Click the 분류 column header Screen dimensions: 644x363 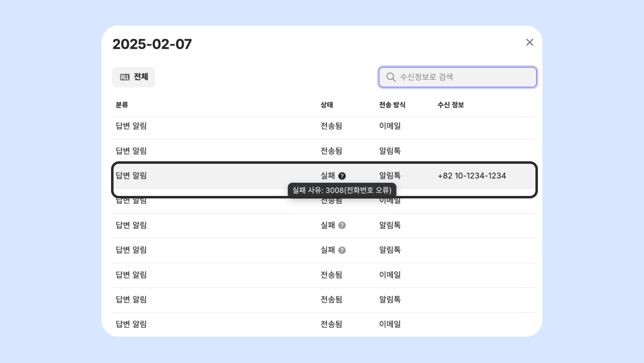coord(122,105)
